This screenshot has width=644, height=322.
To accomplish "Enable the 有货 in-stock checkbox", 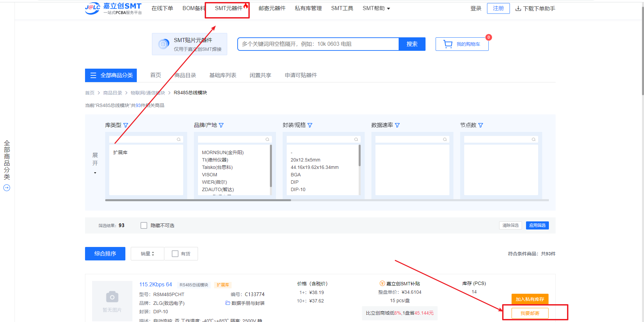I will 175,254.
